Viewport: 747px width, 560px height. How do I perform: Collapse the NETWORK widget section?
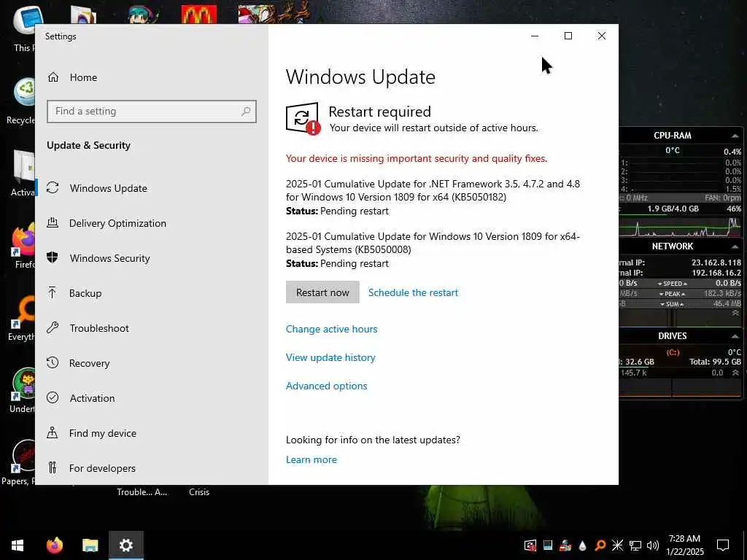click(735, 246)
